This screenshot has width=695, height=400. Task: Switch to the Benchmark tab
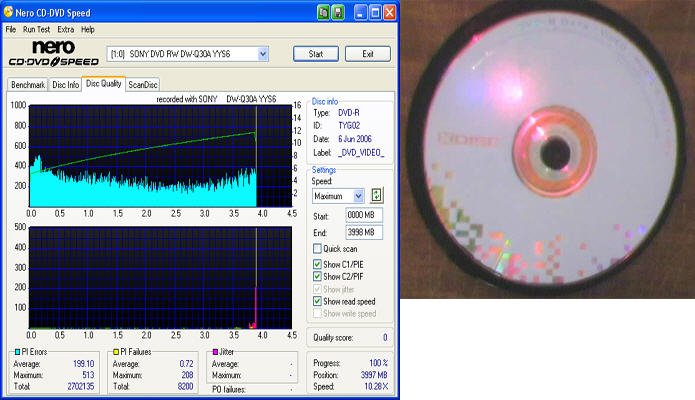point(27,84)
